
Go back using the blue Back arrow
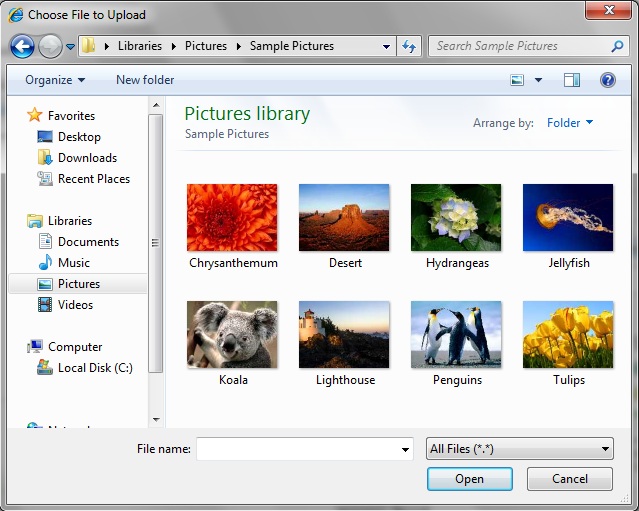click(22, 46)
